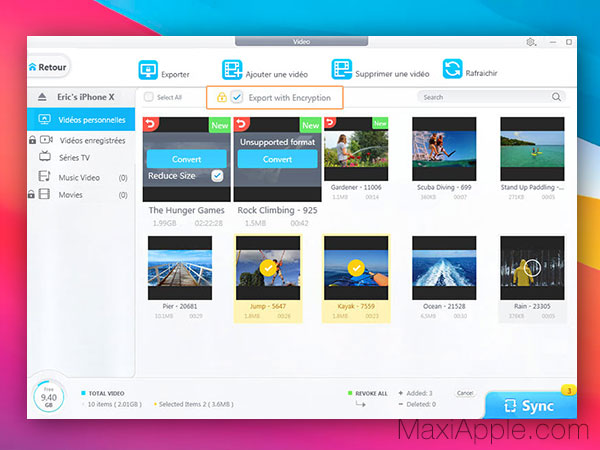Click the 'Rock Climbing - 925' title
Viewport: 600px width, 450px height.
pyautogui.click(x=277, y=210)
